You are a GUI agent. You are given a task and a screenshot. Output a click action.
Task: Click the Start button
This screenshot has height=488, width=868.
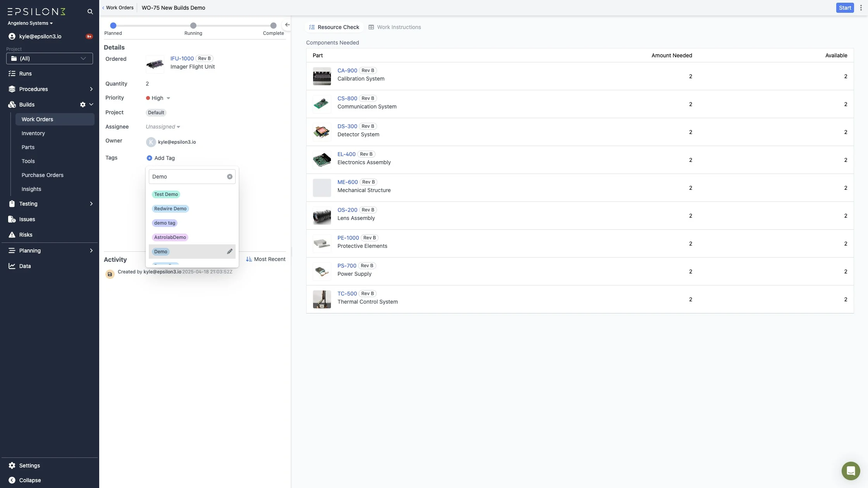845,8
